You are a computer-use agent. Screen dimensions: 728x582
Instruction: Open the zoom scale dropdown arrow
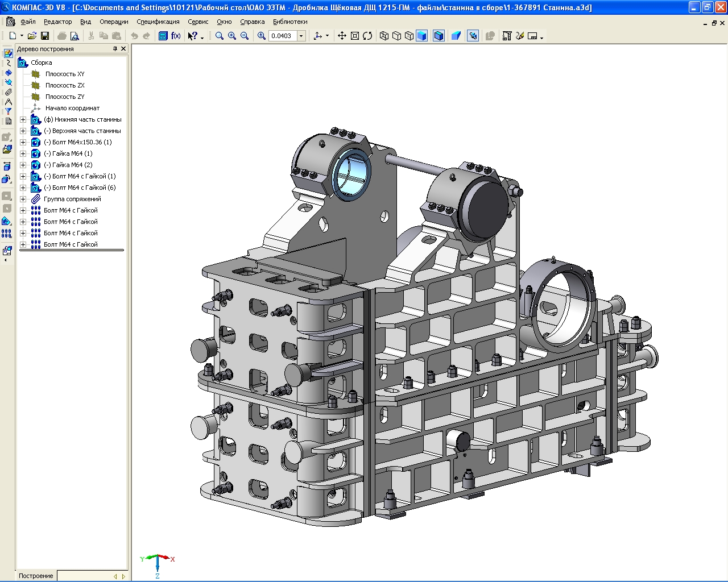tap(301, 36)
